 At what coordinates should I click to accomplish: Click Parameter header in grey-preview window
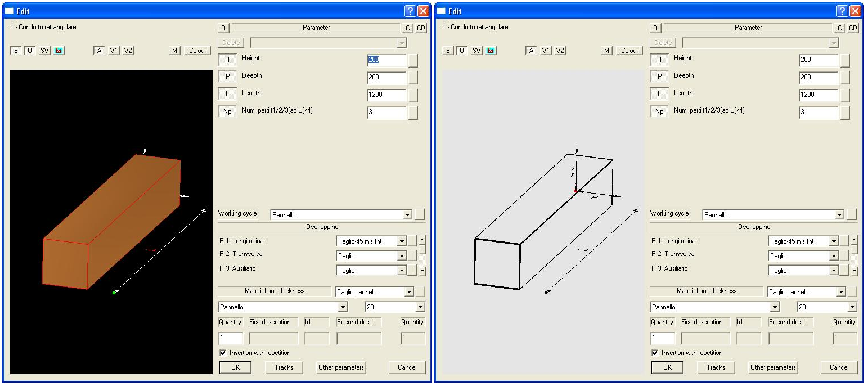point(748,28)
